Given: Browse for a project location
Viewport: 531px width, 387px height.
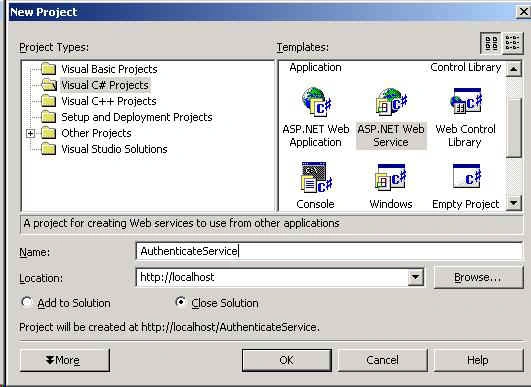Looking at the screenshot, I should [478, 277].
